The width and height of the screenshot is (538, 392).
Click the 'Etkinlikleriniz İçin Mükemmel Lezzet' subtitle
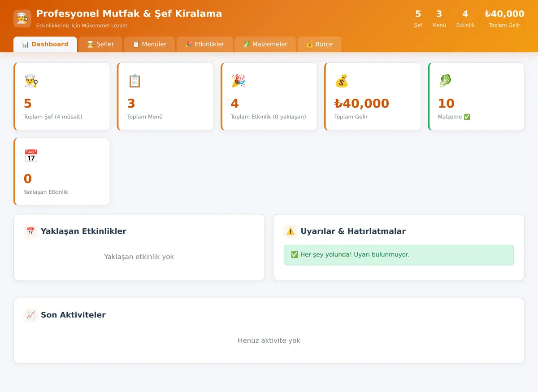tap(82, 26)
